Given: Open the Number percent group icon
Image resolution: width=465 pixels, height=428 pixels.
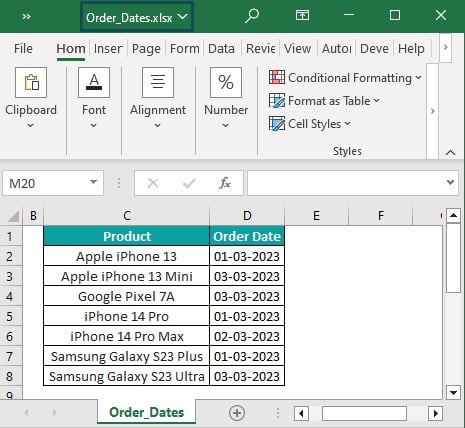Looking at the screenshot, I should pos(226,82).
